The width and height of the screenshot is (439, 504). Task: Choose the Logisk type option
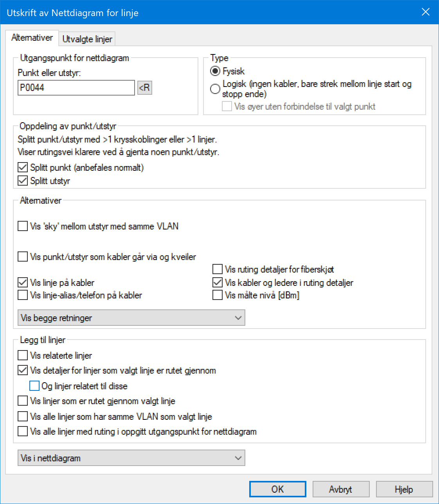click(x=215, y=89)
